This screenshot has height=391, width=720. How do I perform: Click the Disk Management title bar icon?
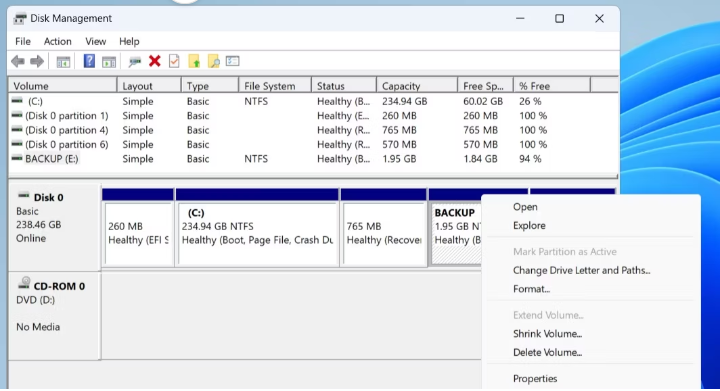tap(20, 19)
